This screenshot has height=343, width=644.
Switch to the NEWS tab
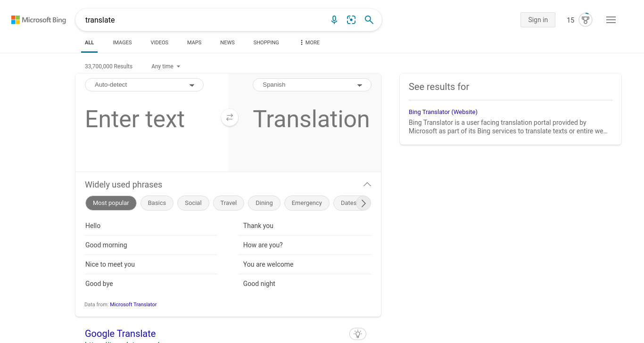click(227, 42)
